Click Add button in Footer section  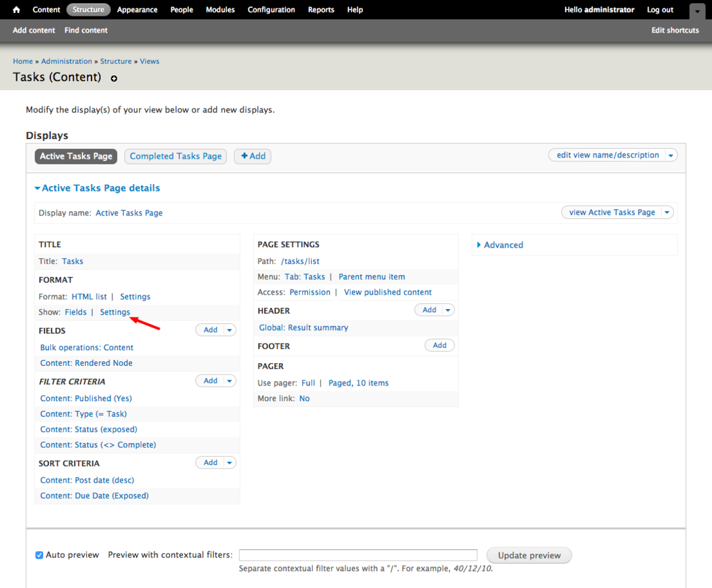[439, 345]
